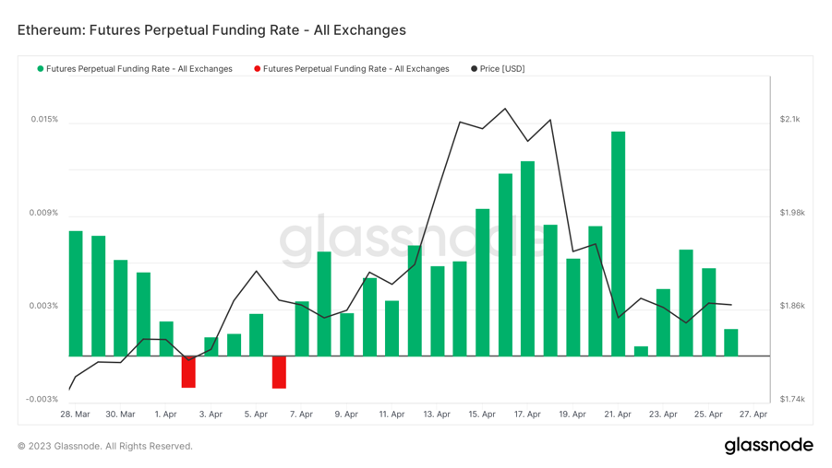
Task: Toggle the Price [USD] legend label
Action: tap(502, 69)
